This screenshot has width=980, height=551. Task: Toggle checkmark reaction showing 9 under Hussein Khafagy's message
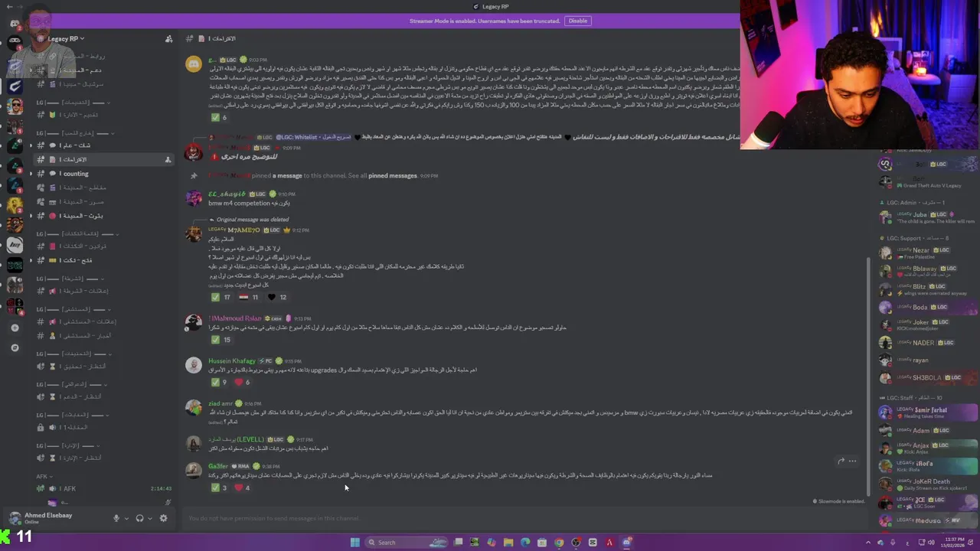point(219,382)
